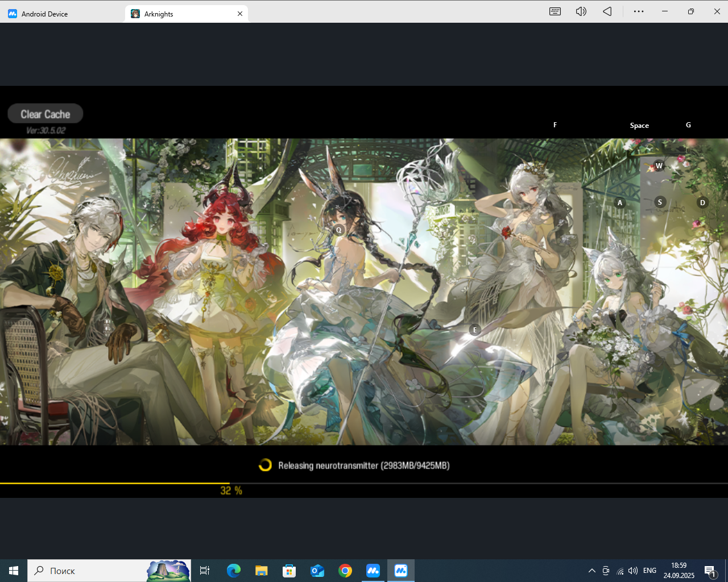Screen dimensions: 728x582
Task: Click the Q key mapping marker
Action: point(339,230)
